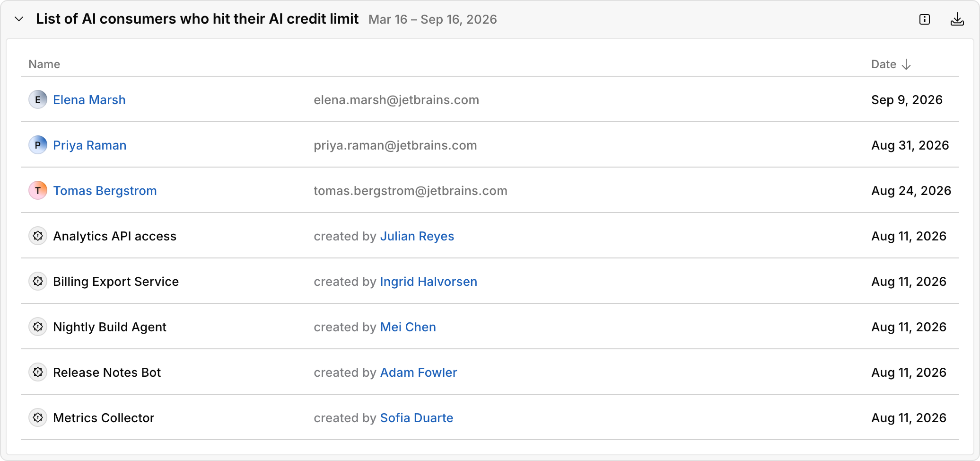Collapse the AI credit limit list section
980x461 pixels.
pyautogui.click(x=19, y=19)
